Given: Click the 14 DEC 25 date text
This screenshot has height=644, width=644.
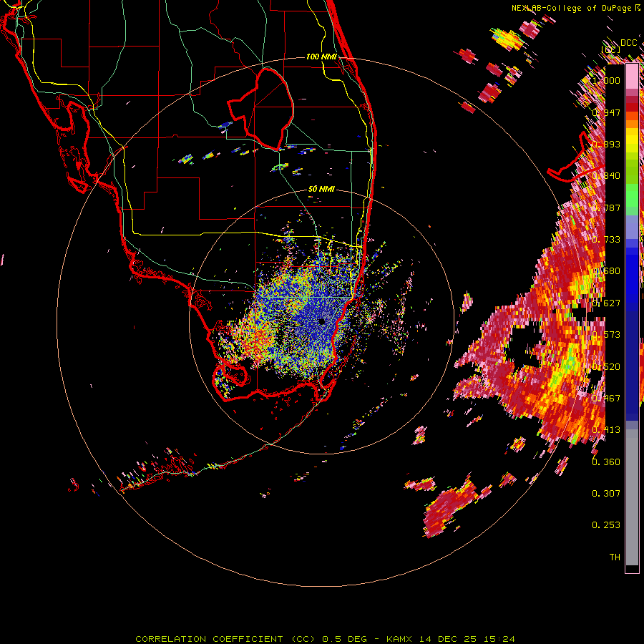Looking at the screenshot, I should click(448, 639).
